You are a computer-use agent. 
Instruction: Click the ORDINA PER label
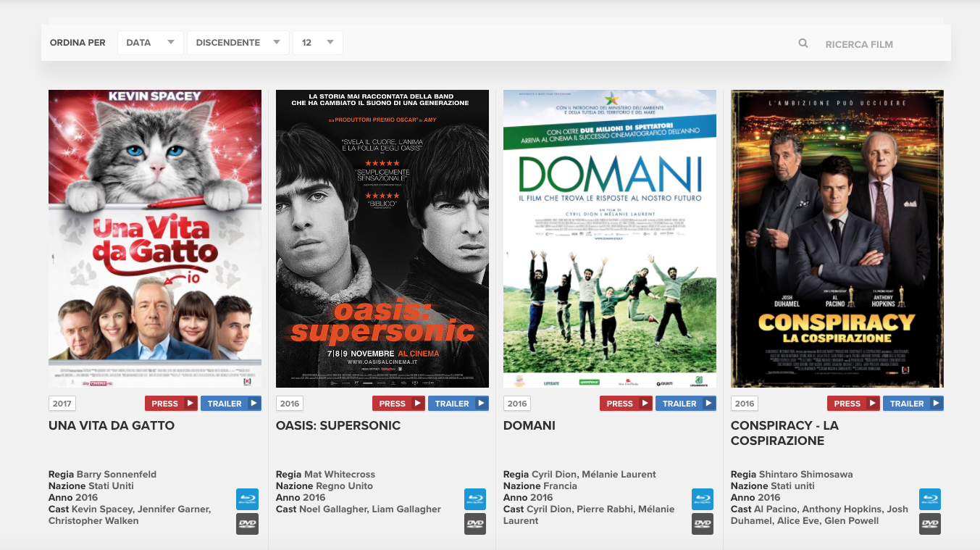tap(78, 43)
